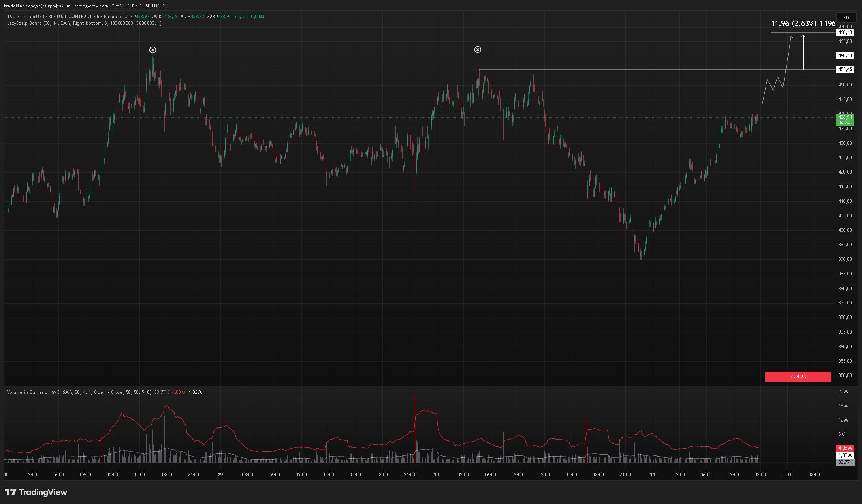Click the 468,18 price label
Image resolution: width=862 pixels, height=504 pixels.
tap(845, 33)
